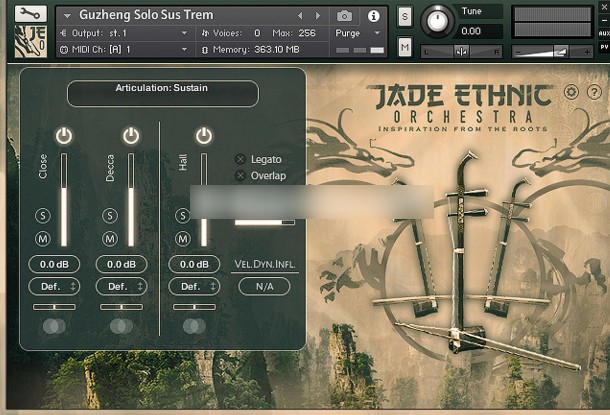Click Decca mic stereo width icon

(121, 326)
